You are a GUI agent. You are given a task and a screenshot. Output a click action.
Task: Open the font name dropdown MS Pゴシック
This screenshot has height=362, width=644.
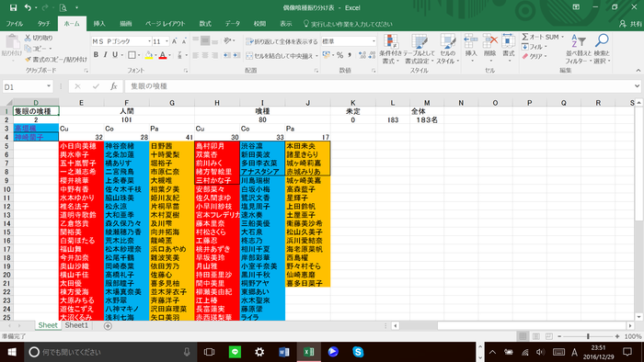click(x=121, y=41)
